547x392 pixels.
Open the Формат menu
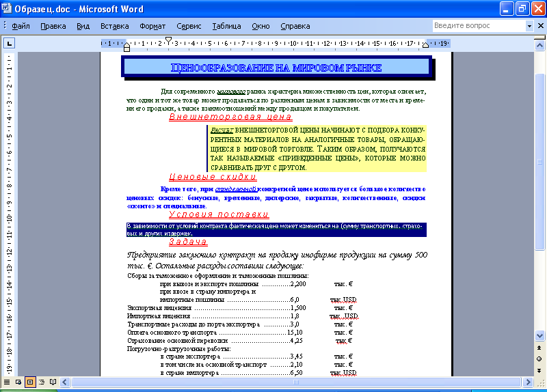pyautogui.click(x=152, y=26)
